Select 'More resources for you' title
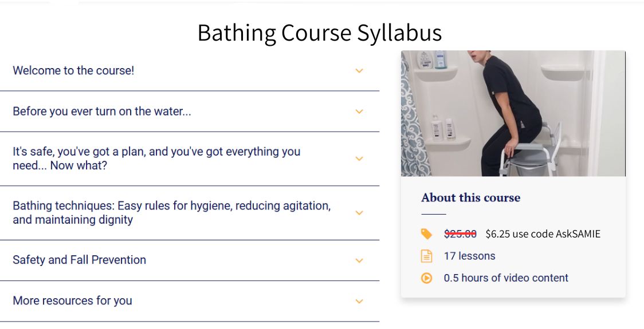 click(x=72, y=300)
